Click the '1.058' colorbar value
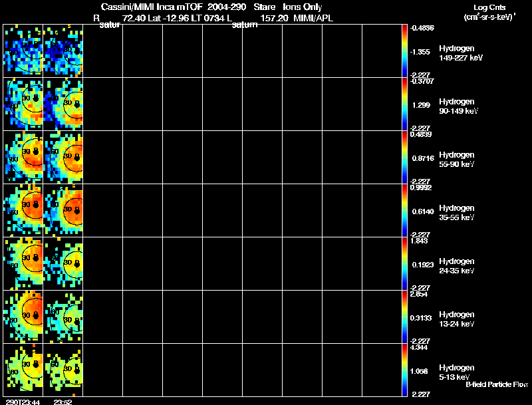 [x=420, y=371]
